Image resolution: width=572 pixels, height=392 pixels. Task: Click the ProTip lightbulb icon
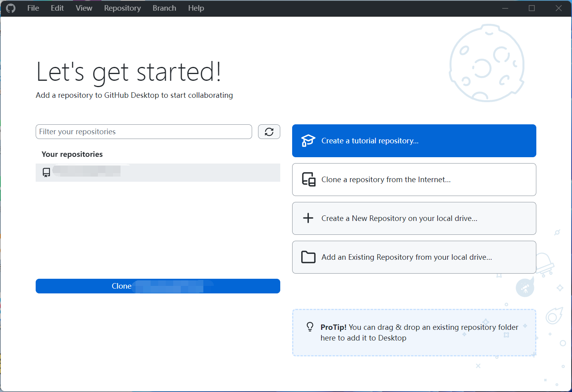[x=310, y=327]
